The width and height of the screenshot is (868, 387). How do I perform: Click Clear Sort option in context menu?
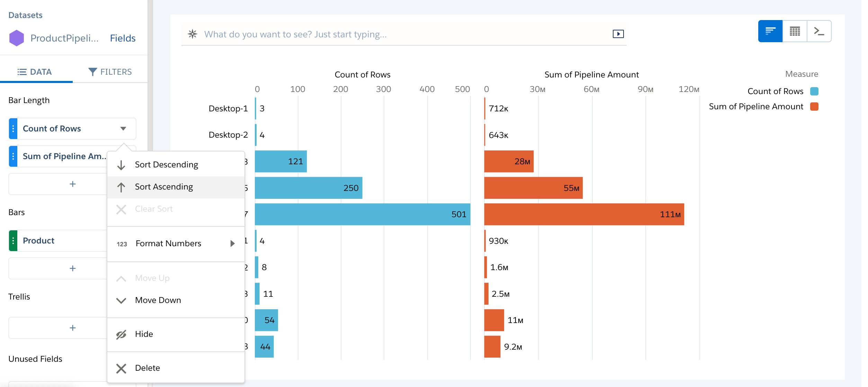pyautogui.click(x=153, y=209)
